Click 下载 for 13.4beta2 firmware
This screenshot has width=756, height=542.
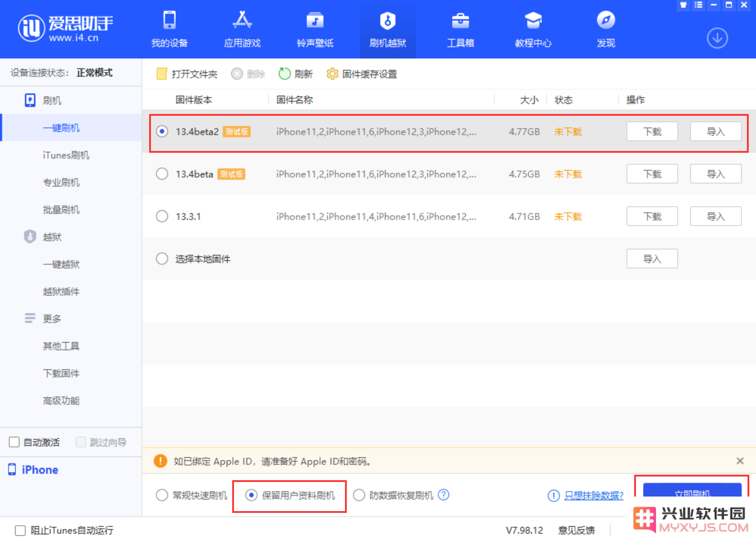pyautogui.click(x=652, y=132)
